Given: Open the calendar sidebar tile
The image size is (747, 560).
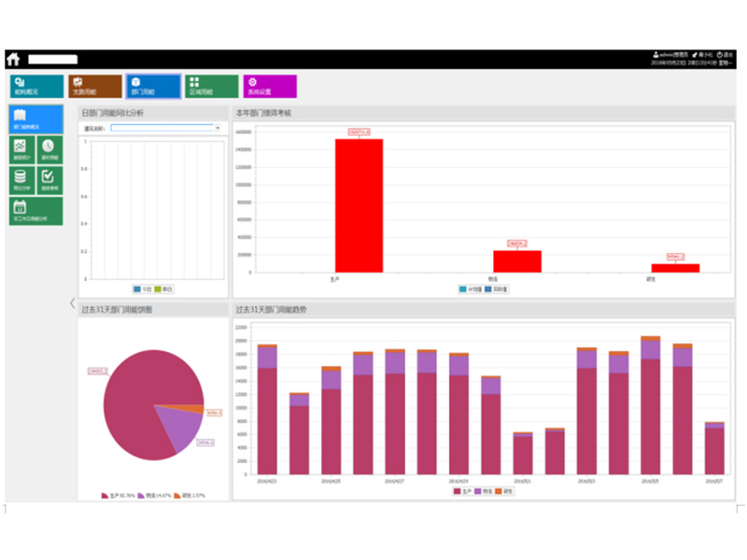Looking at the screenshot, I should tap(35, 211).
